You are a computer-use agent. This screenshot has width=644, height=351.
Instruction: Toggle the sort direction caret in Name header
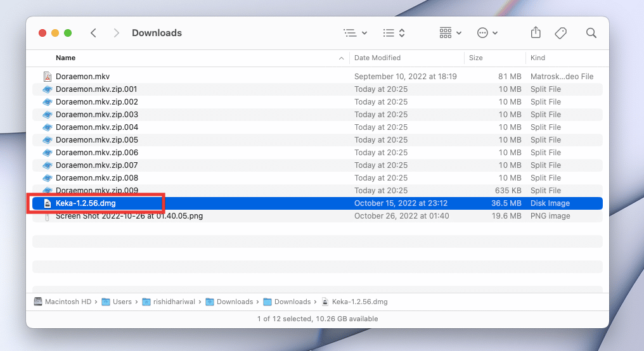pyautogui.click(x=341, y=58)
